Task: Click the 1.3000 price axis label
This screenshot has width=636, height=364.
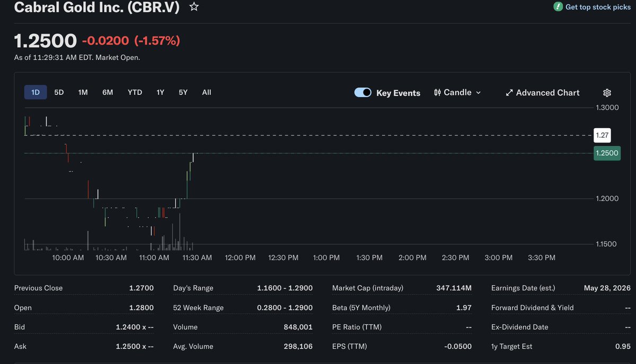Action: 607,108
